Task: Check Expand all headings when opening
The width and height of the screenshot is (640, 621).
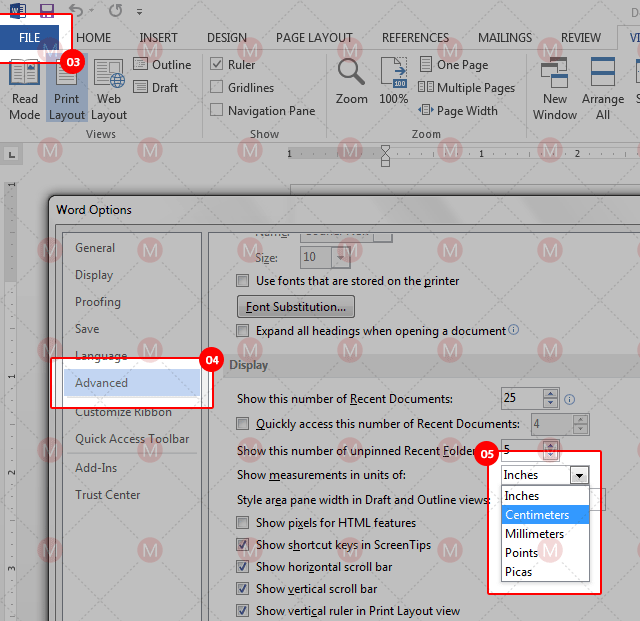Action: pyautogui.click(x=242, y=330)
